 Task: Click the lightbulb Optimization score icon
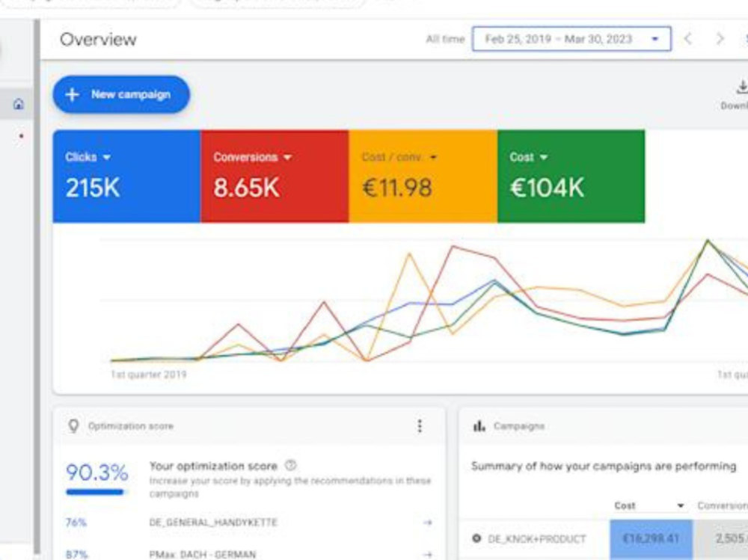(x=73, y=426)
